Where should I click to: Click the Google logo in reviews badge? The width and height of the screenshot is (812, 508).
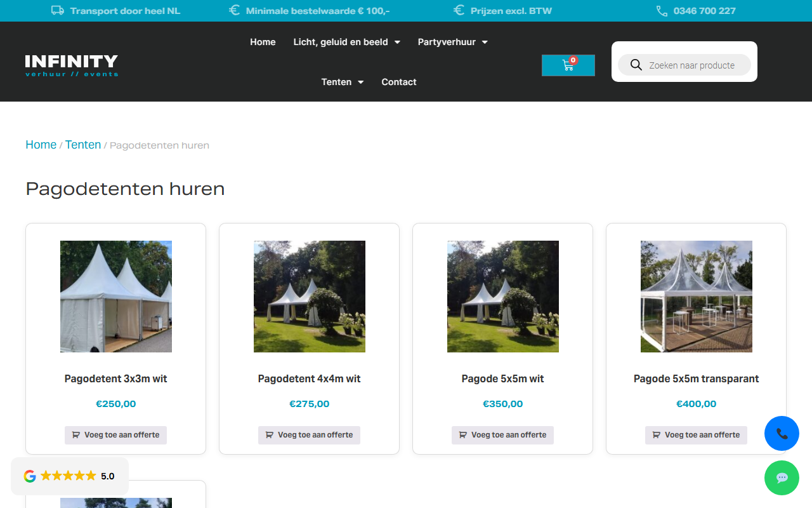coord(30,476)
